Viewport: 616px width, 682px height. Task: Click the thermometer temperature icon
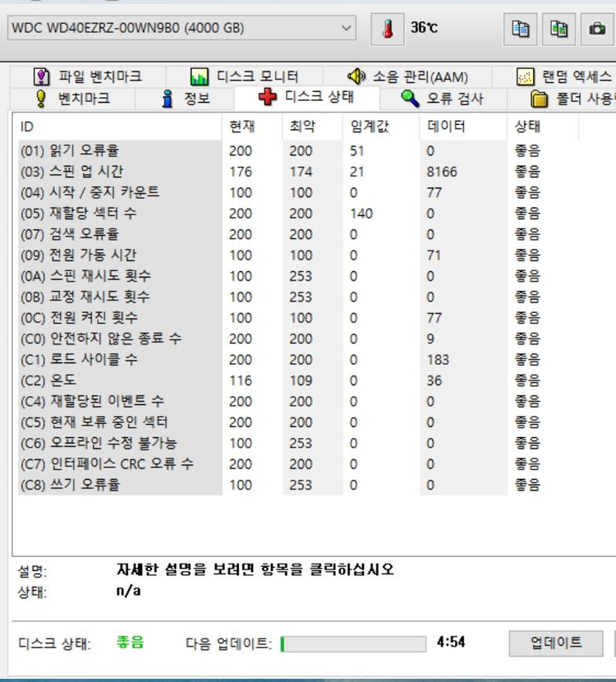point(388,29)
